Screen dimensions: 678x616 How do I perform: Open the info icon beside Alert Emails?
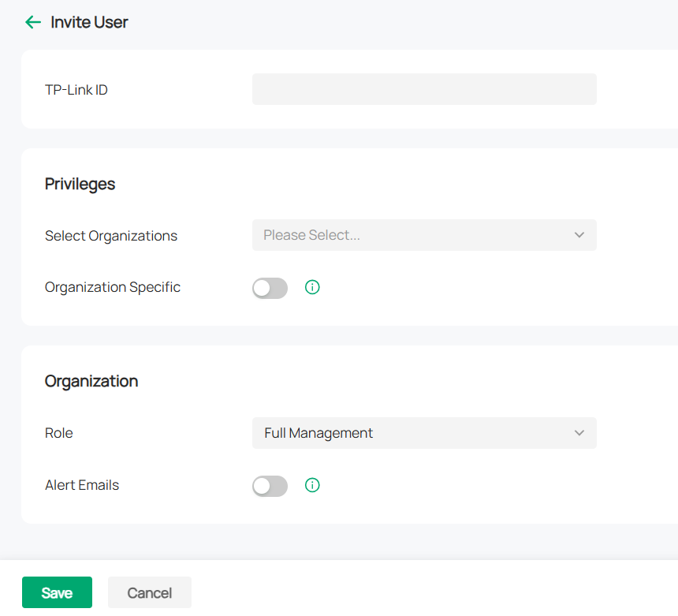click(312, 485)
